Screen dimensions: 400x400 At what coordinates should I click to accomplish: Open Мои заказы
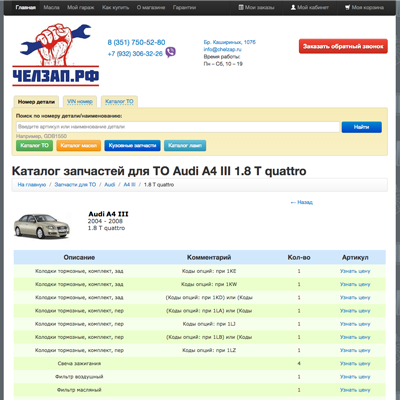(256, 7)
